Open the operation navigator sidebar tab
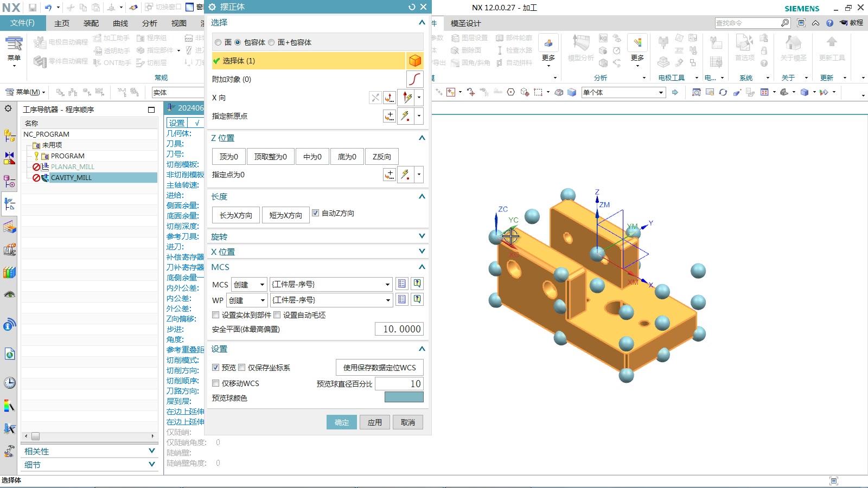 pos(10,204)
